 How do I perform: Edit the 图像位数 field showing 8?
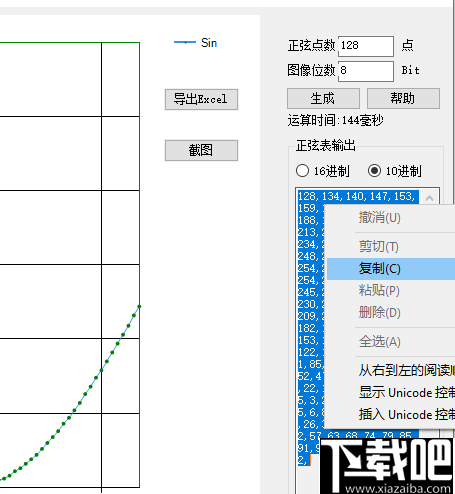point(366,71)
